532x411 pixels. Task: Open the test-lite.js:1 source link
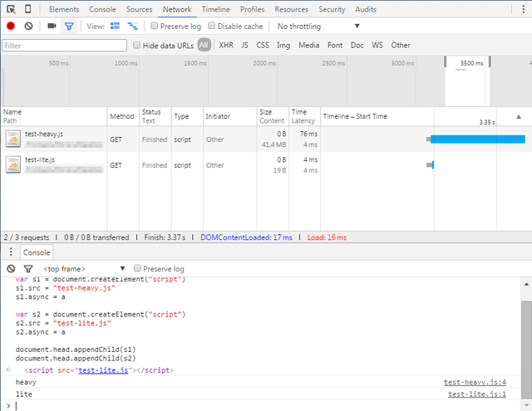pyautogui.click(x=476, y=394)
